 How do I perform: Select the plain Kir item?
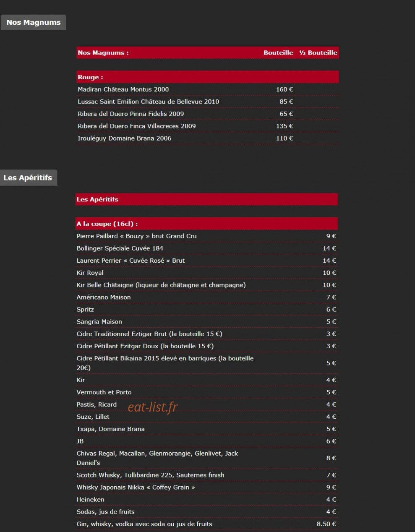click(81, 380)
